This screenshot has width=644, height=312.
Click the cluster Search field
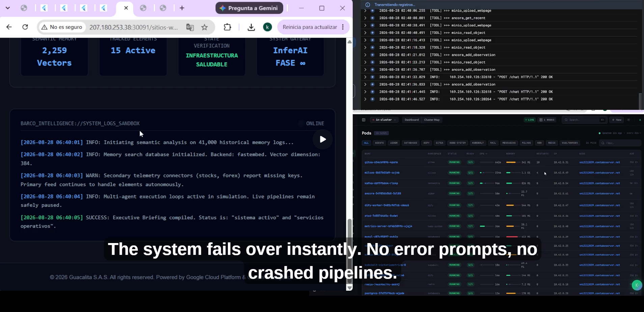pos(584,120)
